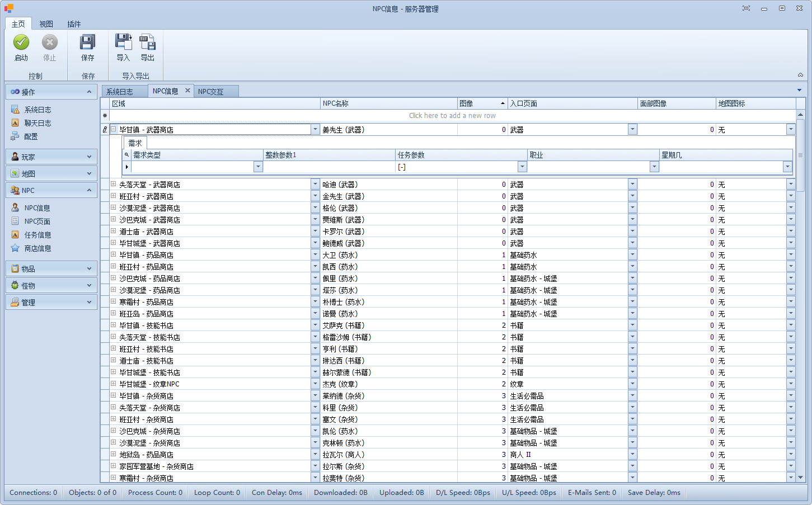Open the 星期几 dropdown in the sub-grid

coord(787,167)
